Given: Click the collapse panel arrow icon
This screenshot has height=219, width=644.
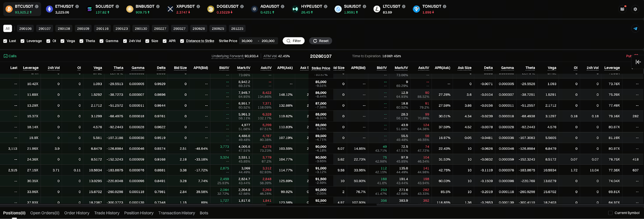Looking at the screenshot, I should click(x=638, y=62).
